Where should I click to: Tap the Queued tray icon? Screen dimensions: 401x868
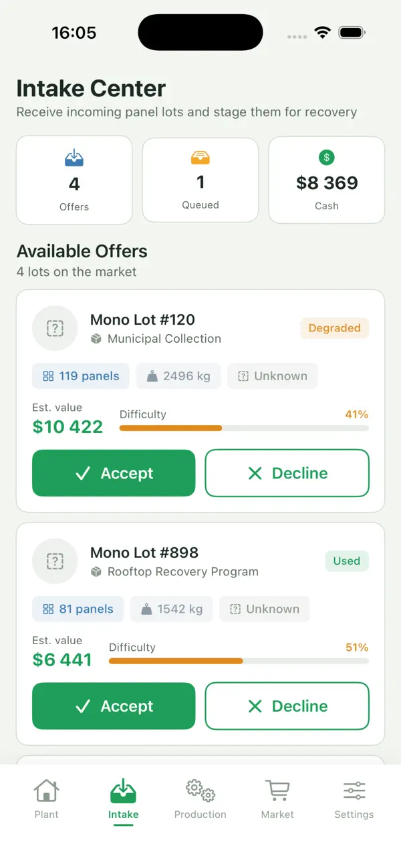point(200,158)
